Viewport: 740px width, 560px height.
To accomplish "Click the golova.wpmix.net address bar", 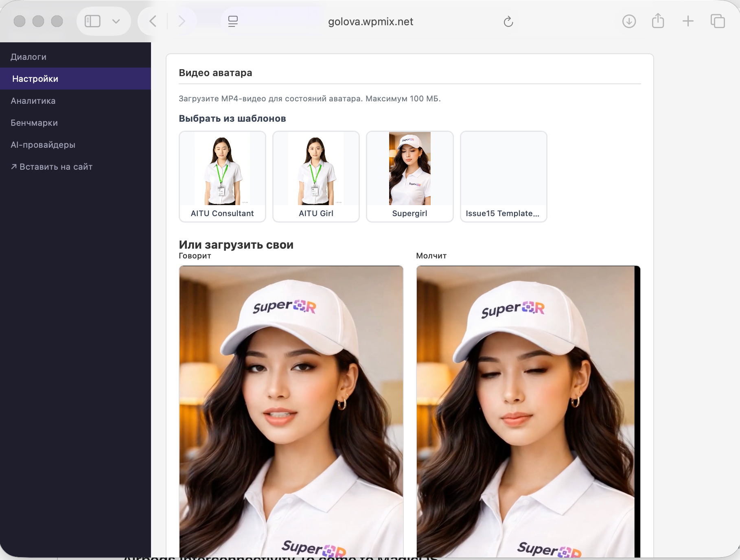I will pos(370,21).
